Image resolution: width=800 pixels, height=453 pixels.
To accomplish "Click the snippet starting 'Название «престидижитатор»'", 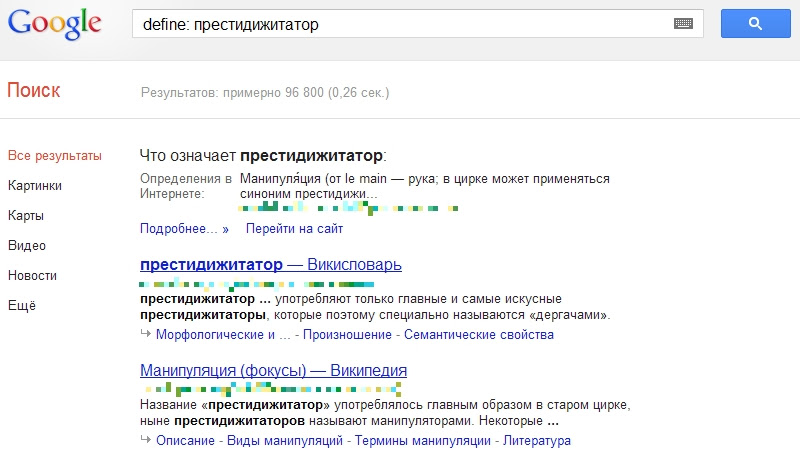I will click(385, 413).
